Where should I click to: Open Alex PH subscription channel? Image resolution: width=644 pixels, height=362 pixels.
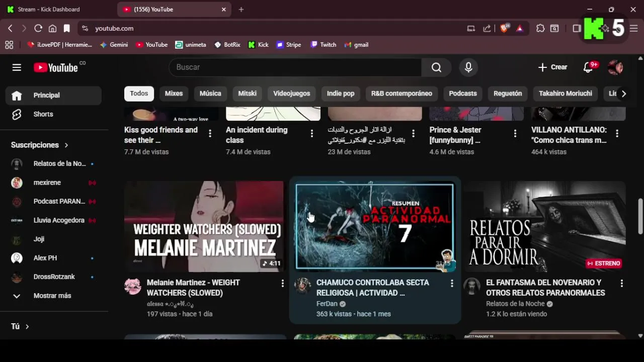(x=54, y=258)
